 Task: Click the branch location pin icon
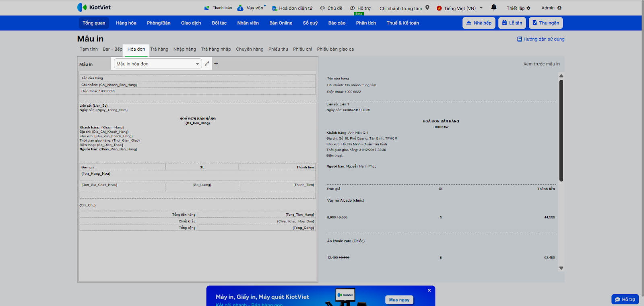click(427, 8)
